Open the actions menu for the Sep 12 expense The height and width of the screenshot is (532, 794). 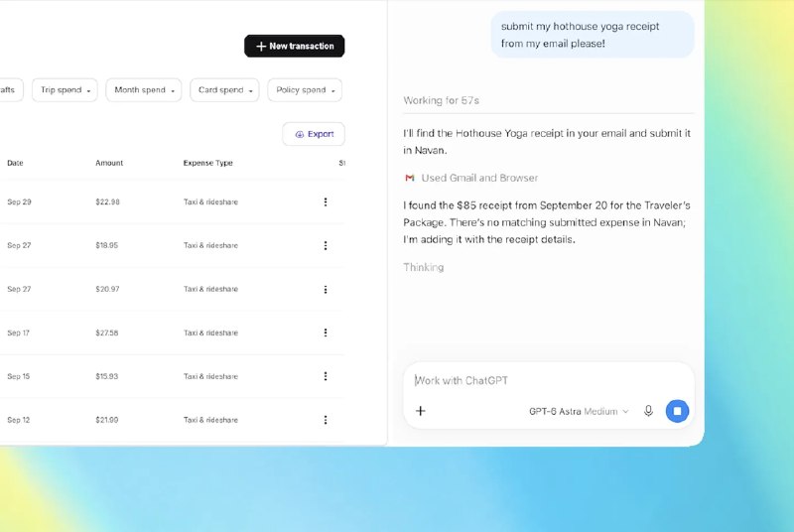[326, 420]
